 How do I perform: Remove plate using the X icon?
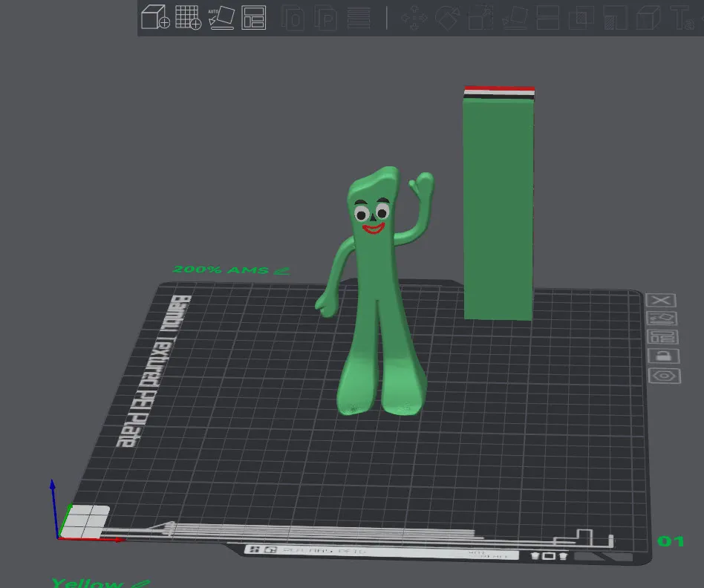pyautogui.click(x=660, y=300)
